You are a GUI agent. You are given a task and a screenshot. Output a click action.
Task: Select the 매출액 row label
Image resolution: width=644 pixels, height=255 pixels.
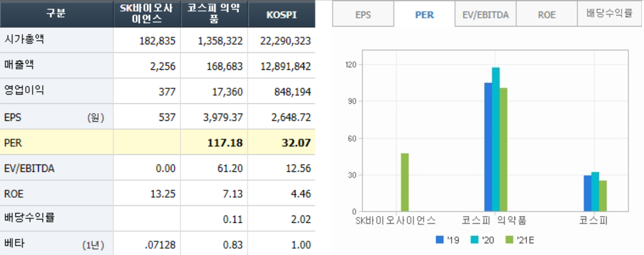pos(19,65)
